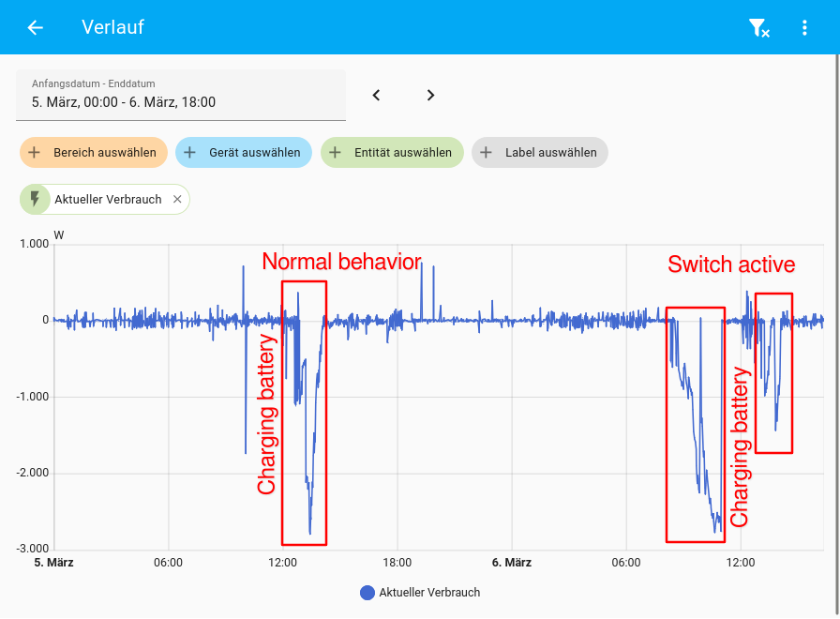Image resolution: width=840 pixels, height=619 pixels.
Task: Click the Entität auswählen chip
Action: pyautogui.click(x=392, y=152)
